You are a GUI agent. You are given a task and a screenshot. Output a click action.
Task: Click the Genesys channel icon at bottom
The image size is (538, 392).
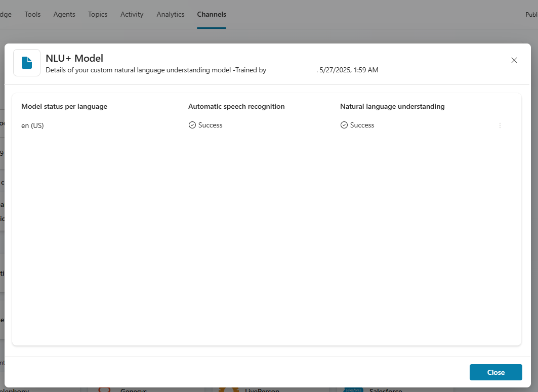pos(104,390)
